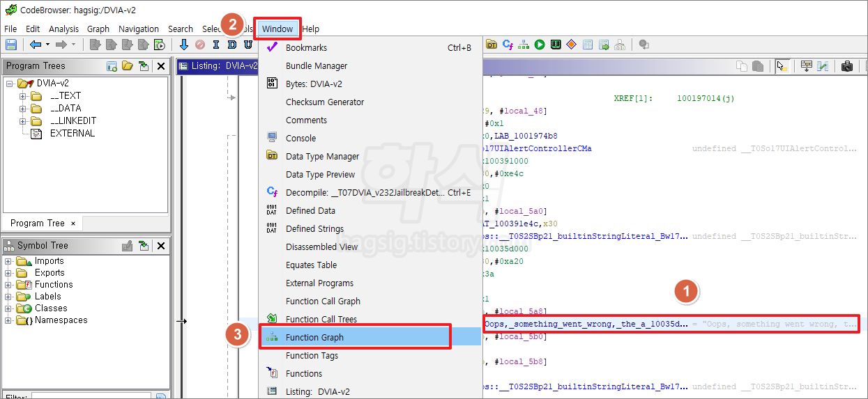Click the Next Data 'D' toolbar icon

pyautogui.click(x=232, y=45)
